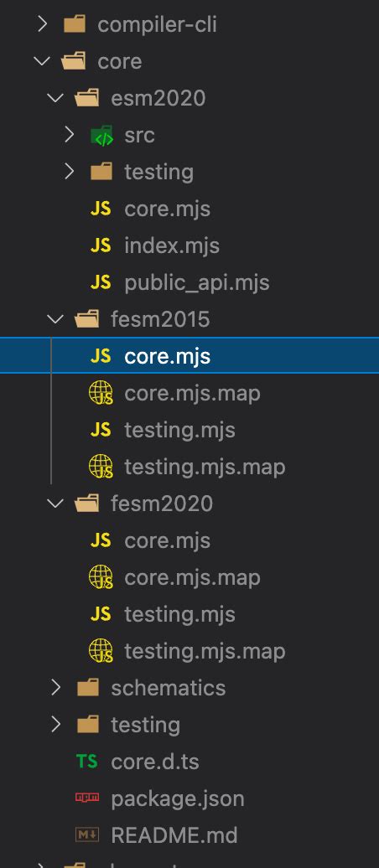The width and height of the screenshot is (379, 868).
Task: Open testing.mjs in fesm2015
Action: pyautogui.click(x=179, y=430)
